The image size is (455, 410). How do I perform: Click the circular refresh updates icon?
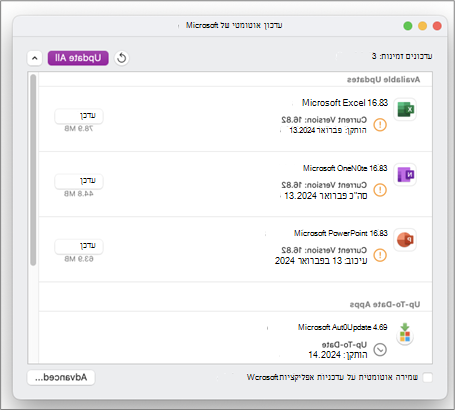click(122, 58)
